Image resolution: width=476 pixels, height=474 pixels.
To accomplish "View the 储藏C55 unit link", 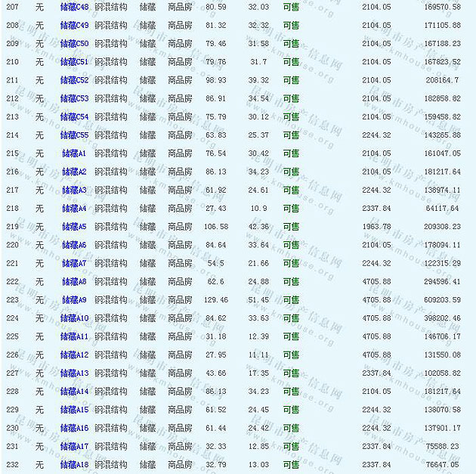I will pos(74,135).
